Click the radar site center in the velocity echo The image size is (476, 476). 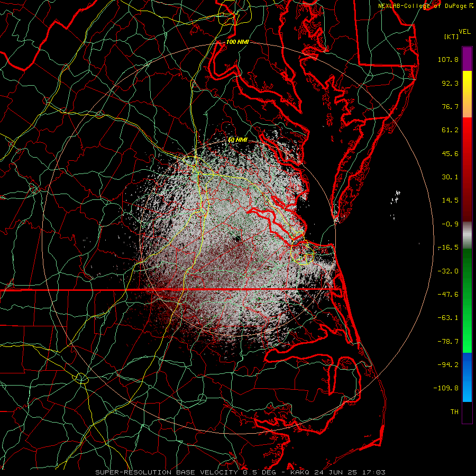click(x=237, y=239)
